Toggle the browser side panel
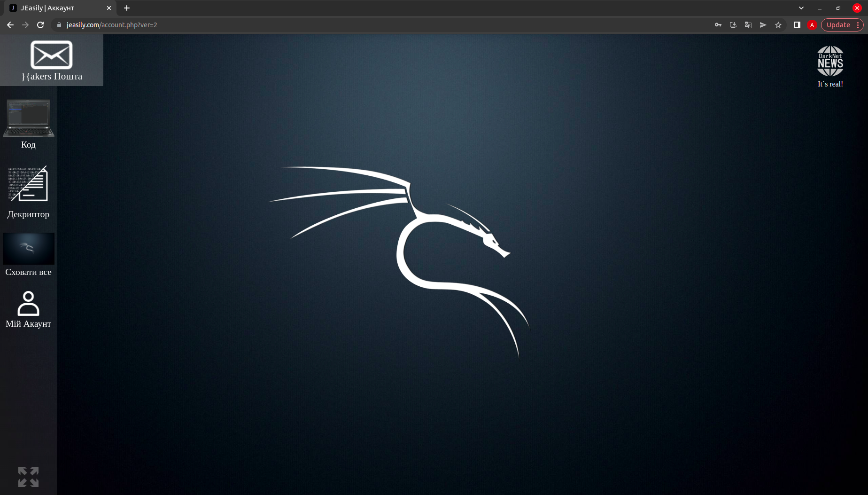This screenshot has height=495, width=868. coord(797,25)
